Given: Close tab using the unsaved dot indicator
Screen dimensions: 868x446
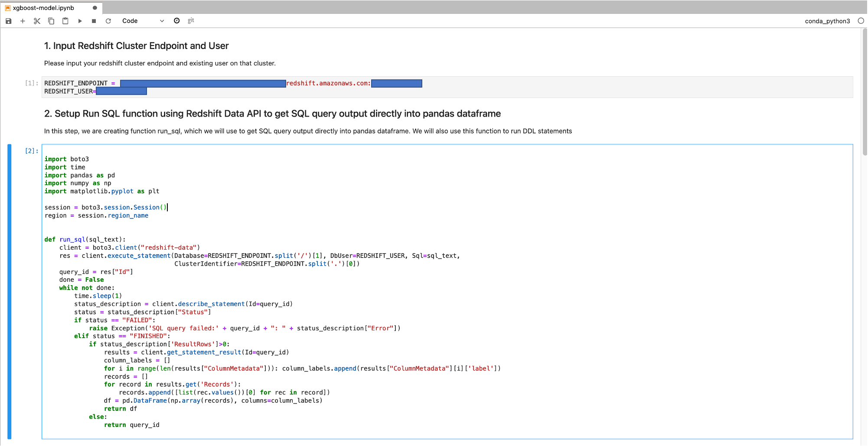Looking at the screenshot, I should coord(95,8).
